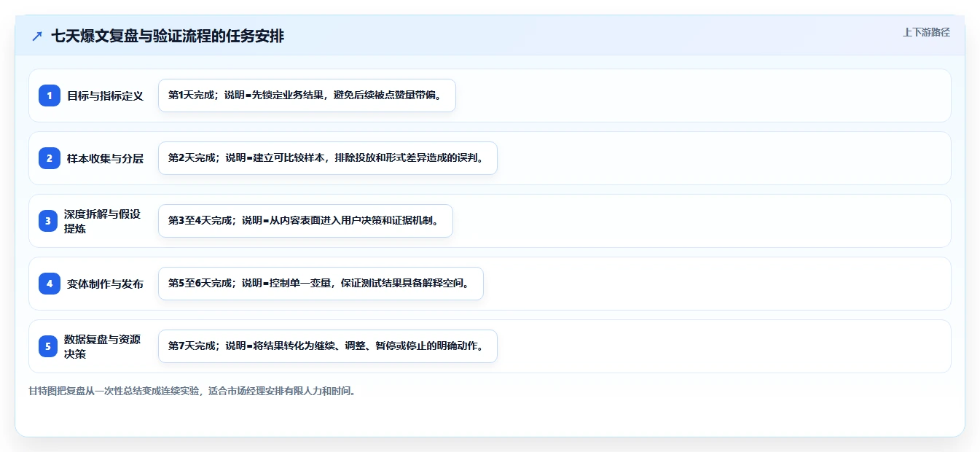Image resolution: width=980 pixels, height=452 pixels.
Task: Click the 深度拆解与假设提炼 step label
Action: click(102, 221)
